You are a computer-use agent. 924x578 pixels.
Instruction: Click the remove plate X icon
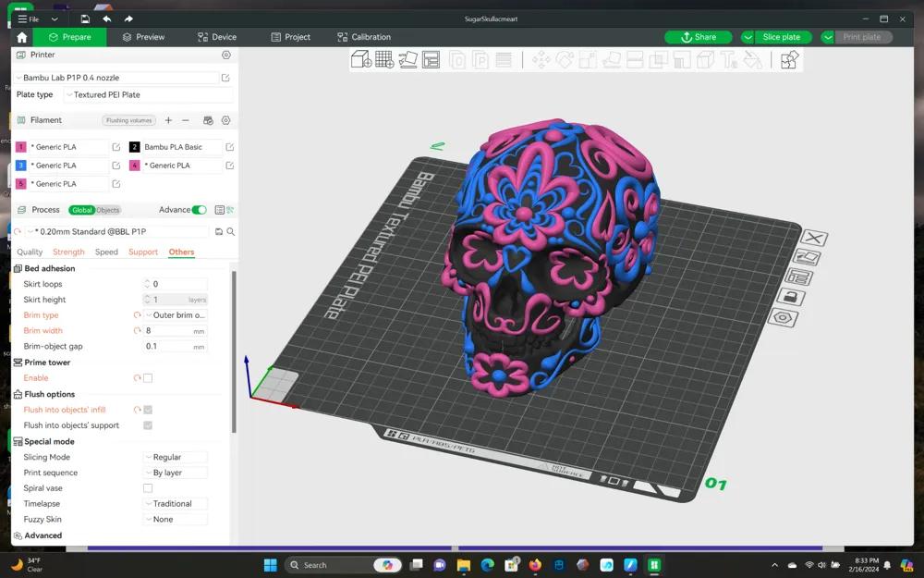[814, 238]
